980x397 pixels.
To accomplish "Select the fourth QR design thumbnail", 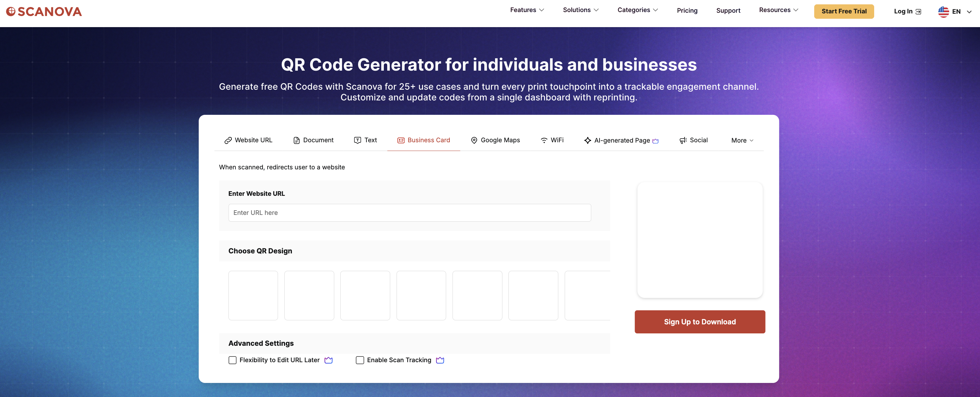I will pyautogui.click(x=421, y=296).
